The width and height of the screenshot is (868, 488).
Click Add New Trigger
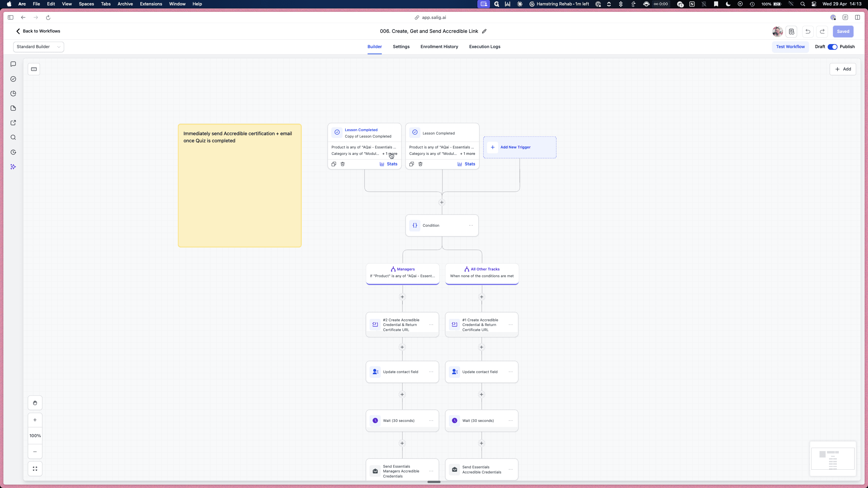click(x=520, y=147)
